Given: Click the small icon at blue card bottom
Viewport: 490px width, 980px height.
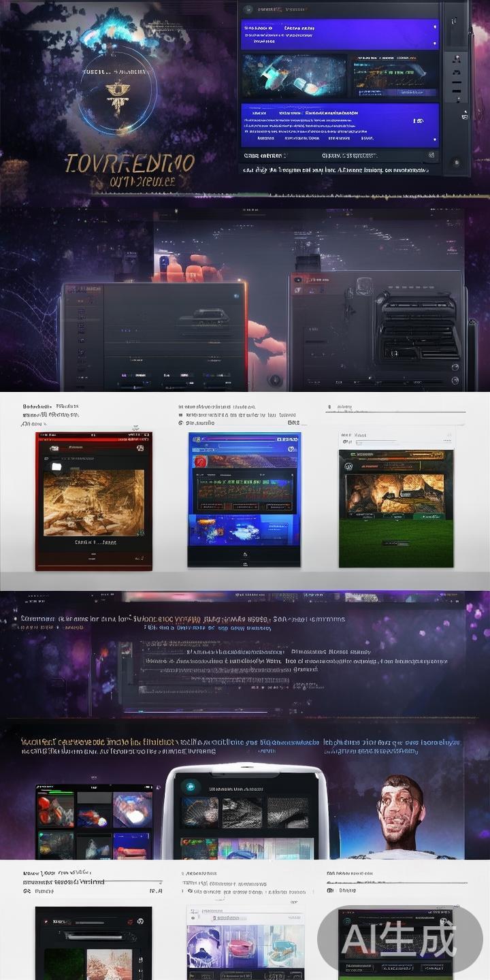Looking at the screenshot, I should 244,555.
